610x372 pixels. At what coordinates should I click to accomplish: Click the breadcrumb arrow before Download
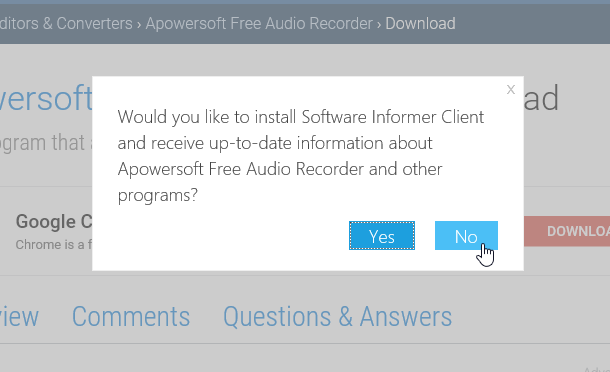(379, 24)
